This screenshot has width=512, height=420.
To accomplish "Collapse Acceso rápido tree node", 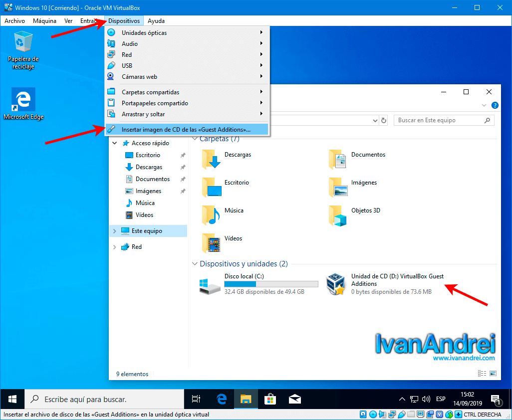I will pos(115,143).
